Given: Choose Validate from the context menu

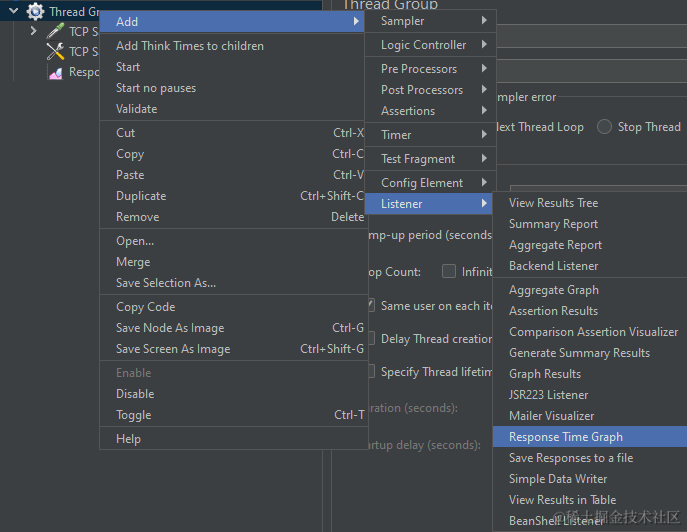Looking at the screenshot, I should point(232,109).
